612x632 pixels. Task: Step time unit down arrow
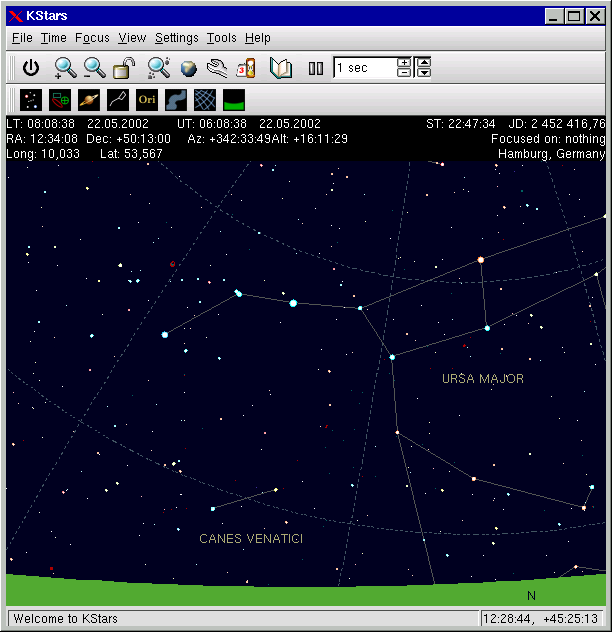coord(424,73)
